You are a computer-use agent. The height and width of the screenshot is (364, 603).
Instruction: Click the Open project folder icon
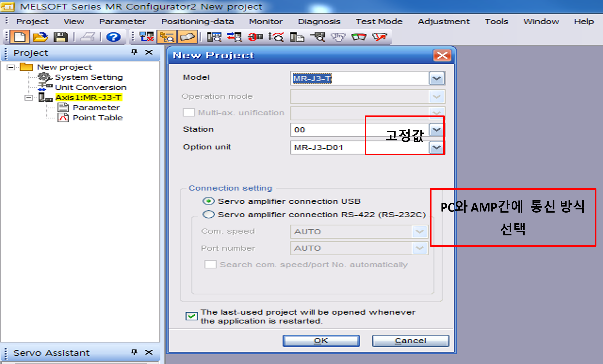click(40, 37)
